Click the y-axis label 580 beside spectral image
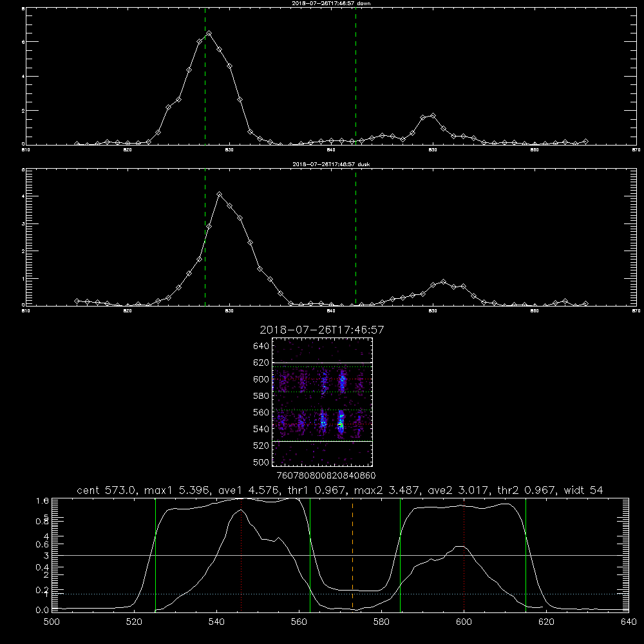This screenshot has height=644, width=644. [x=261, y=396]
